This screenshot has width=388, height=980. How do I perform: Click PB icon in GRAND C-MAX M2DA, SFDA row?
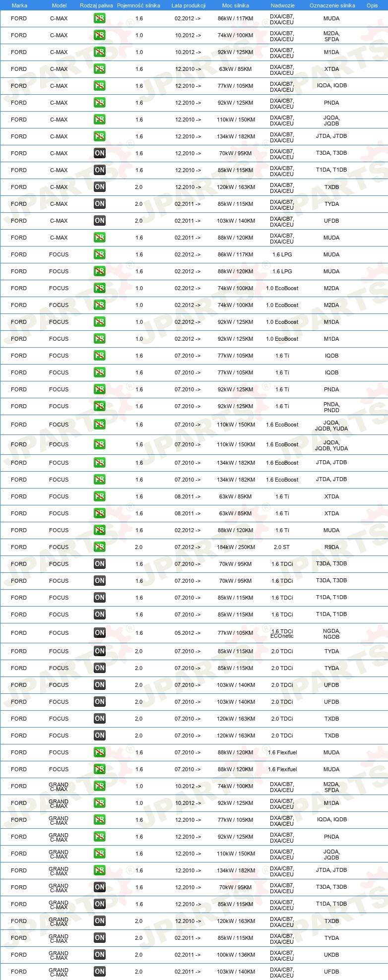100,786
